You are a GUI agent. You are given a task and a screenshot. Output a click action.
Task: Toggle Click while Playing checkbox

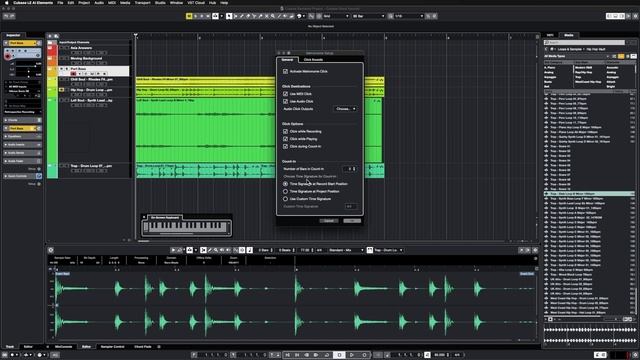(285, 139)
